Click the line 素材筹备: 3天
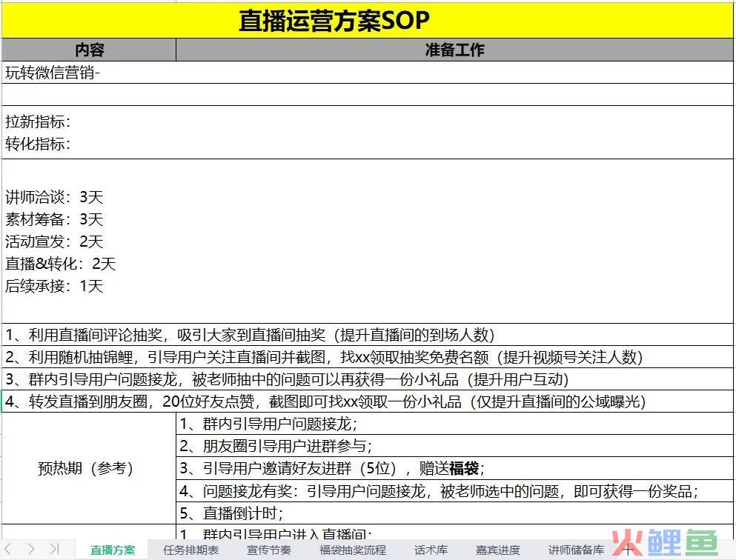 tap(54, 219)
